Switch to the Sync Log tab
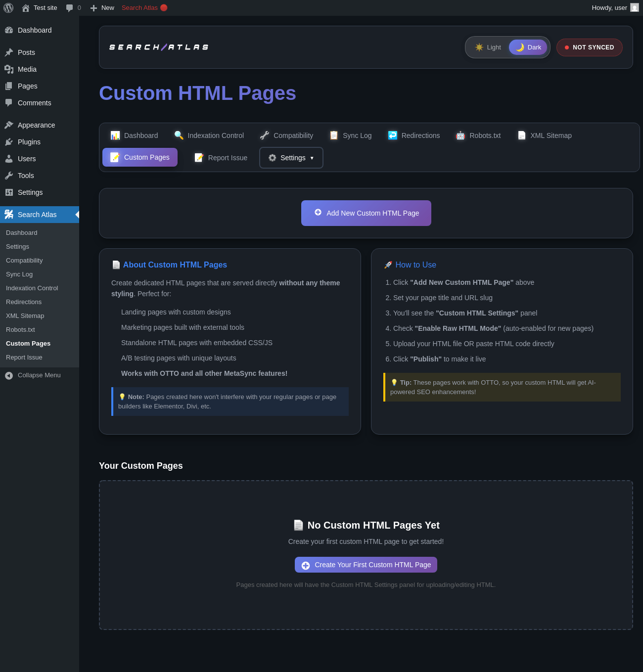 [350, 135]
